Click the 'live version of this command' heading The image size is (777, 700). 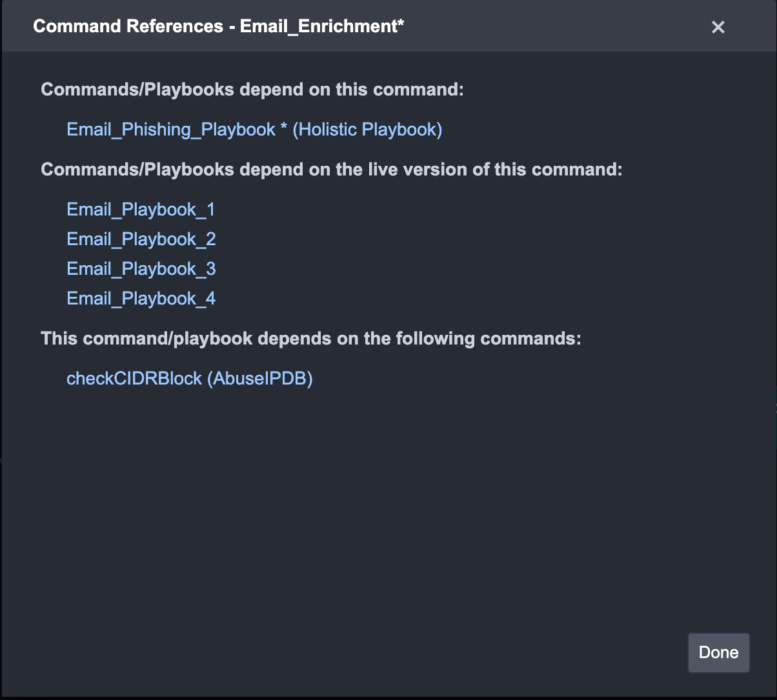pyautogui.click(x=331, y=170)
